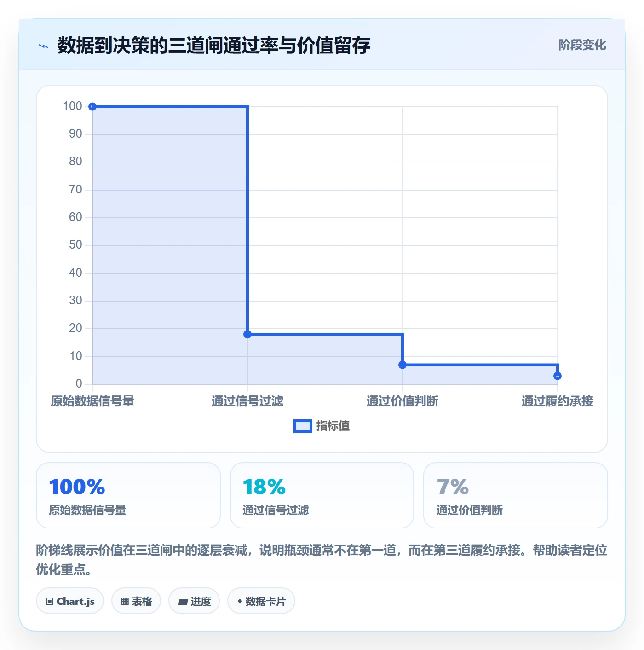Click the 阶段变化 label in header
The height and width of the screenshot is (650, 644).
[582, 45]
